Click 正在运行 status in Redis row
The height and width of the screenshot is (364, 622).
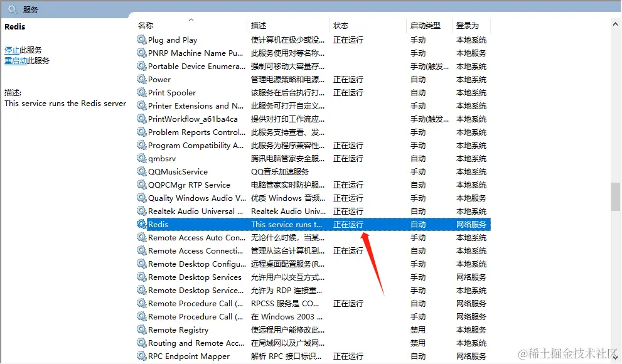click(348, 225)
